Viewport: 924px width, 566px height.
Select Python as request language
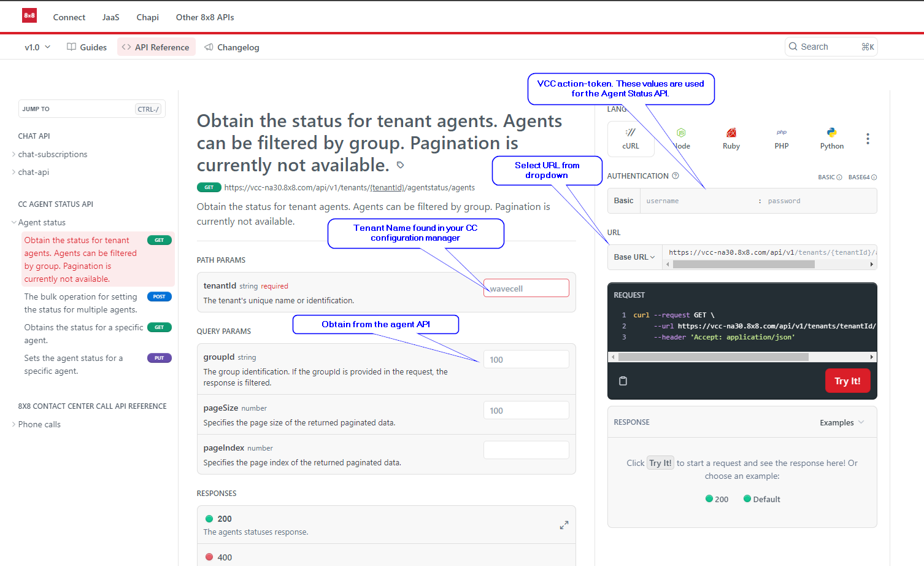coord(832,139)
